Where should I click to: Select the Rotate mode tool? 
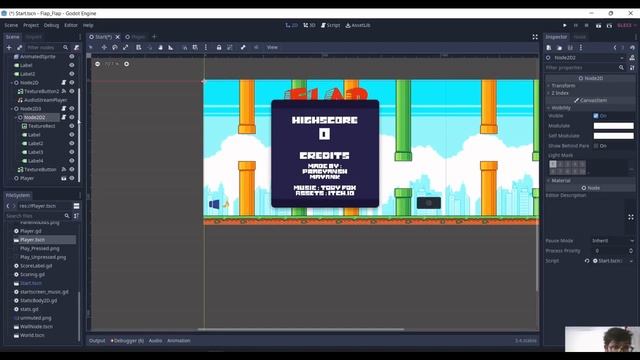115,47
